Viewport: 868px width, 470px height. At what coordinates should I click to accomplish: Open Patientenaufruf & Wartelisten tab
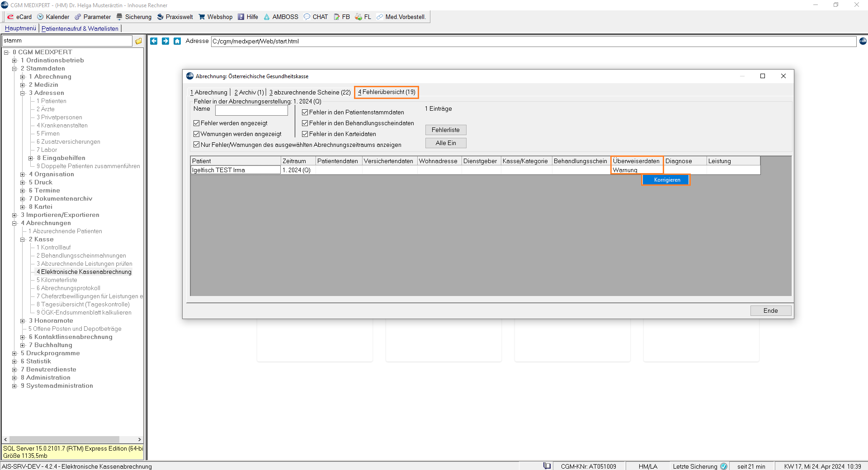80,28
